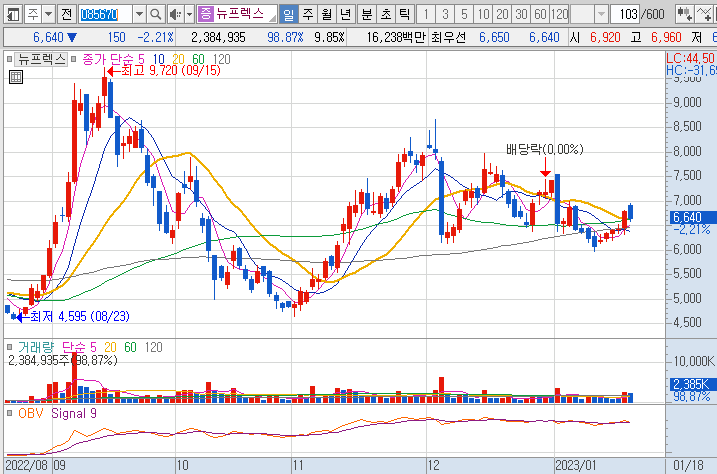
Task: Click the open price 6,920
Action: 605,37
